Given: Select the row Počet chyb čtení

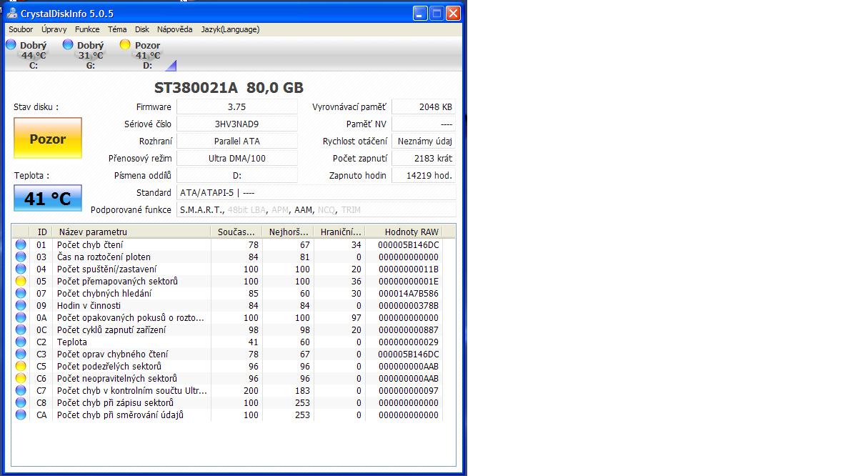Looking at the screenshot, I should [228, 244].
